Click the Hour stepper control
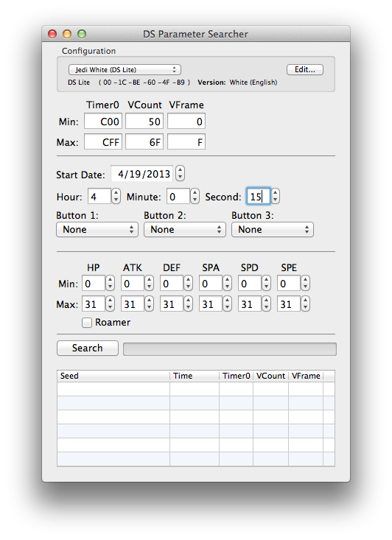392x540 pixels. tap(116, 196)
